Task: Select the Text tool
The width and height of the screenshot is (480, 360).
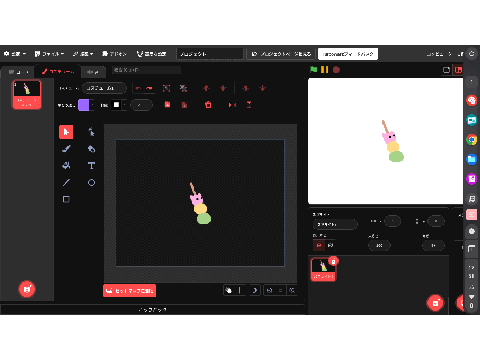Action: (91, 165)
